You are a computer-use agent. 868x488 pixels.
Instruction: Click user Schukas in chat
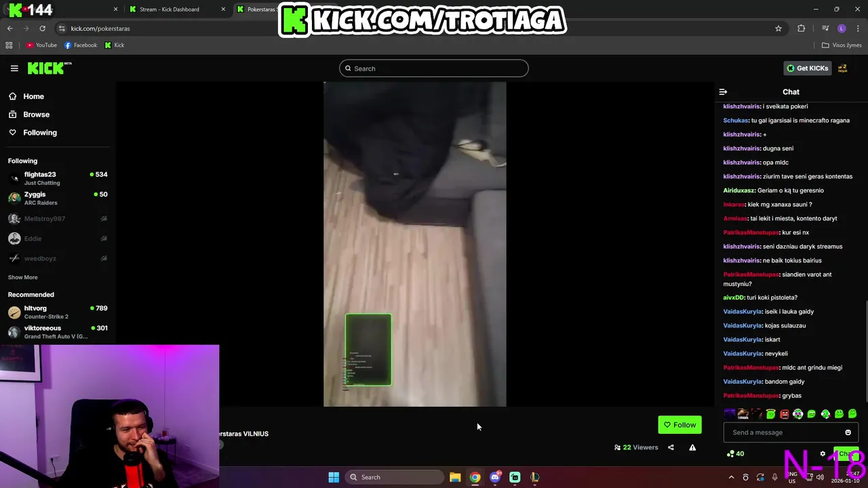736,121
